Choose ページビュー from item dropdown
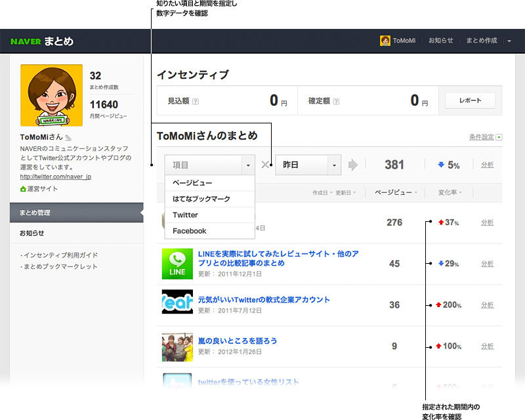 (x=210, y=183)
